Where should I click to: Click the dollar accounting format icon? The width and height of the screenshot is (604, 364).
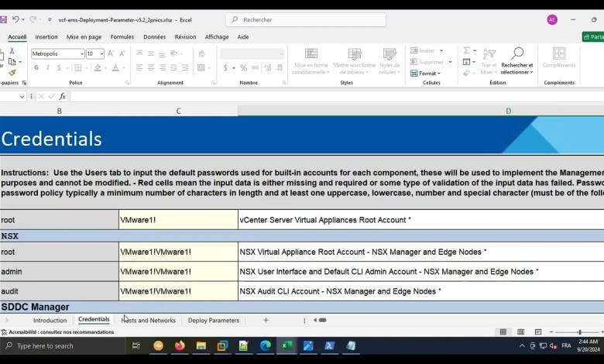pos(225,68)
